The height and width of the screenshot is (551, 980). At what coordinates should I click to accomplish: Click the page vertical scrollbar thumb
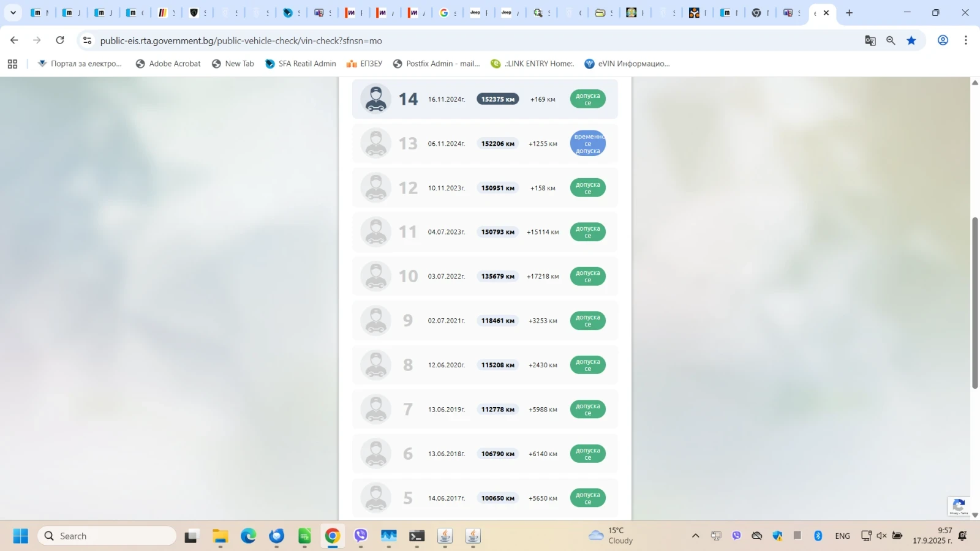point(974,302)
